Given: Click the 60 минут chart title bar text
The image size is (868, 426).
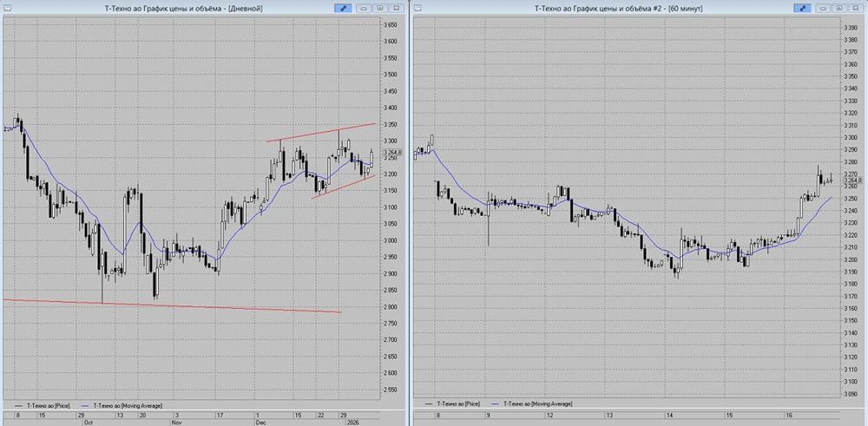Looking at the screenshot, I should click(619, 8).
